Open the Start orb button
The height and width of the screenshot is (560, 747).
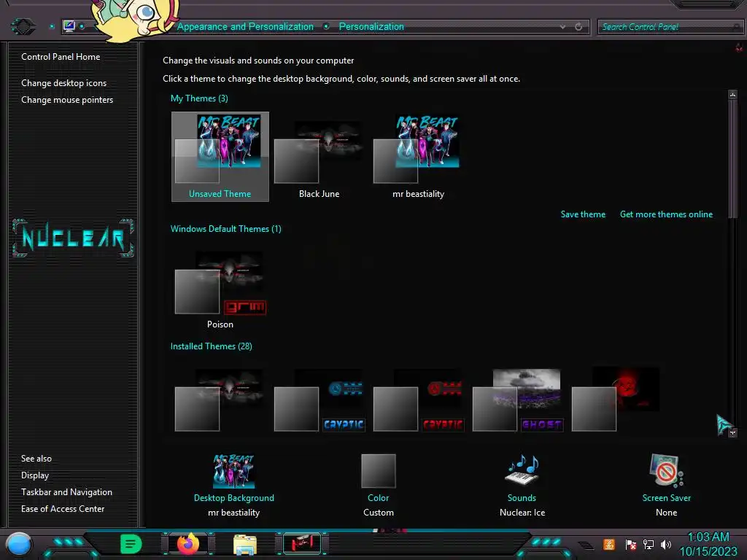(x=19, y=544)
